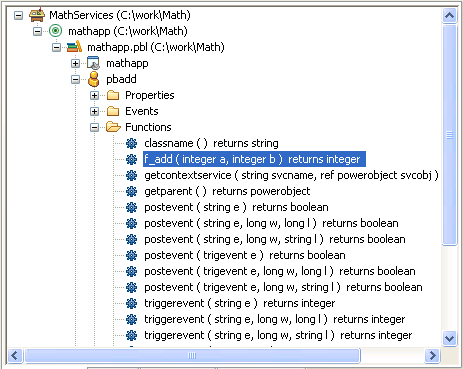This screenshot has width=463, height=369.
Task: Click gear icon for triggerevent string e, long w, long l
Action: click(x=132, y=319)
